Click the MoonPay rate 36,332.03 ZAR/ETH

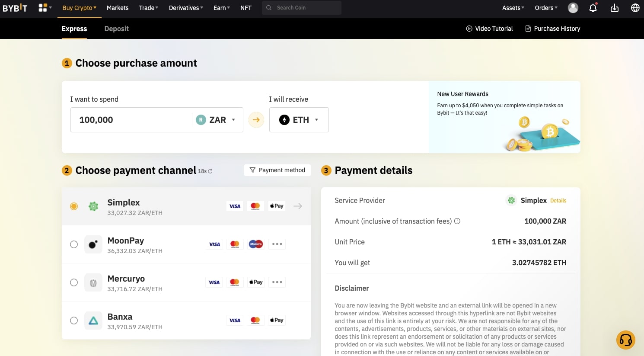pos(135,251)
